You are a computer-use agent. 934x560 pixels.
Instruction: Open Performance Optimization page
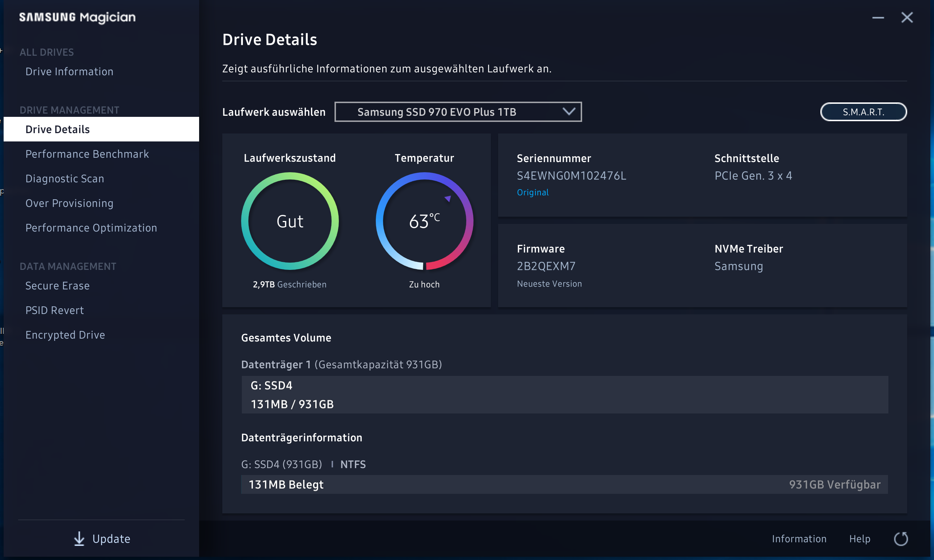click(x=91, y=228)
